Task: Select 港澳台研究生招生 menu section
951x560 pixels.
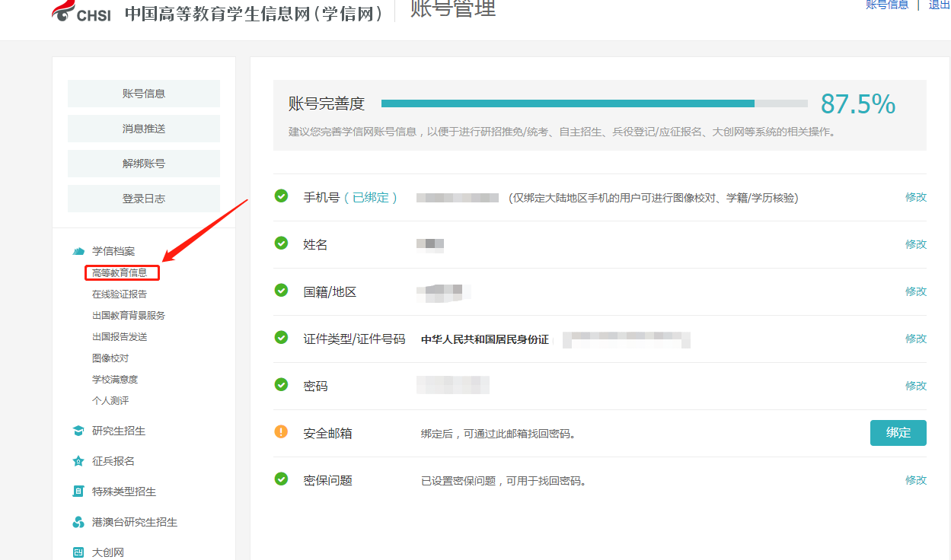Action: coord(135,522)
